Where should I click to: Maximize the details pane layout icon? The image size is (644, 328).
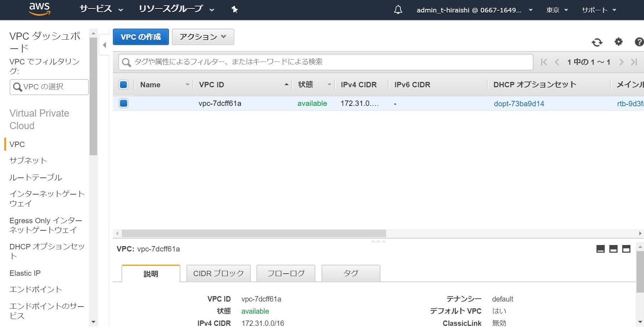pos(626,249)
